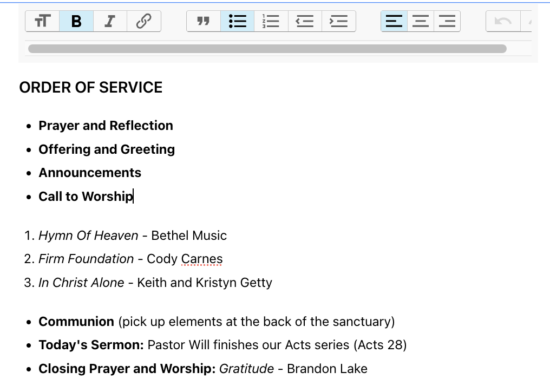Image resolution: width=550 pixels, height=392 pixels.
Task: Click the italic word Gratitude
Action: 247,369
